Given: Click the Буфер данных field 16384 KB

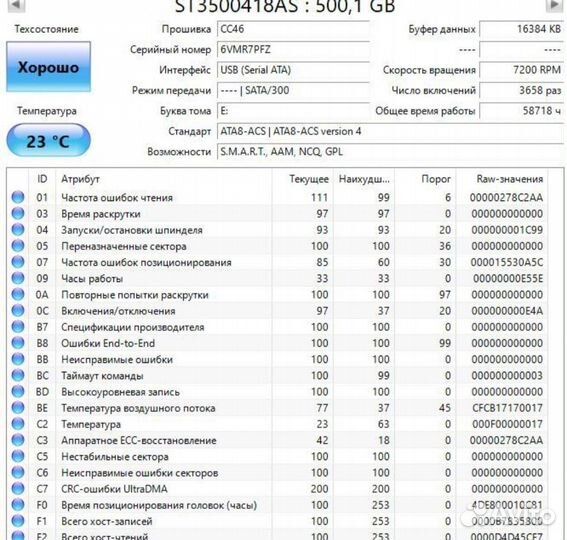Looking at the screenshot, I should click(x=521, y=29).
